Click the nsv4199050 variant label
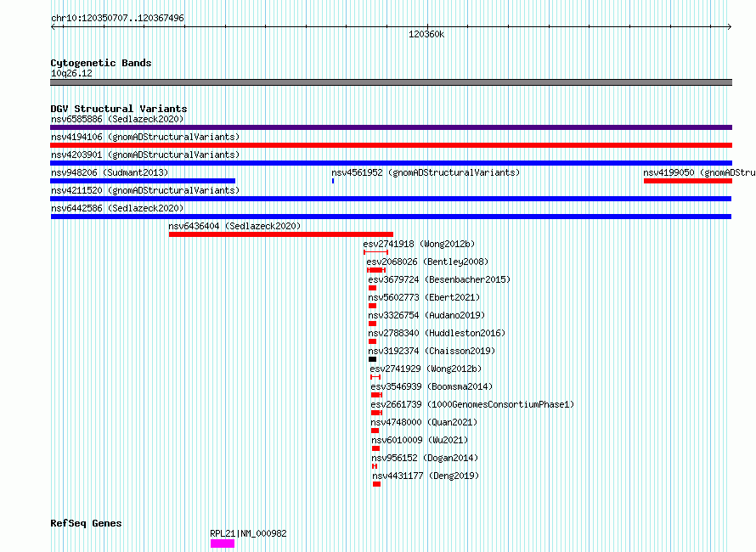This screenshot has width=756, height=552. [699, 172]
